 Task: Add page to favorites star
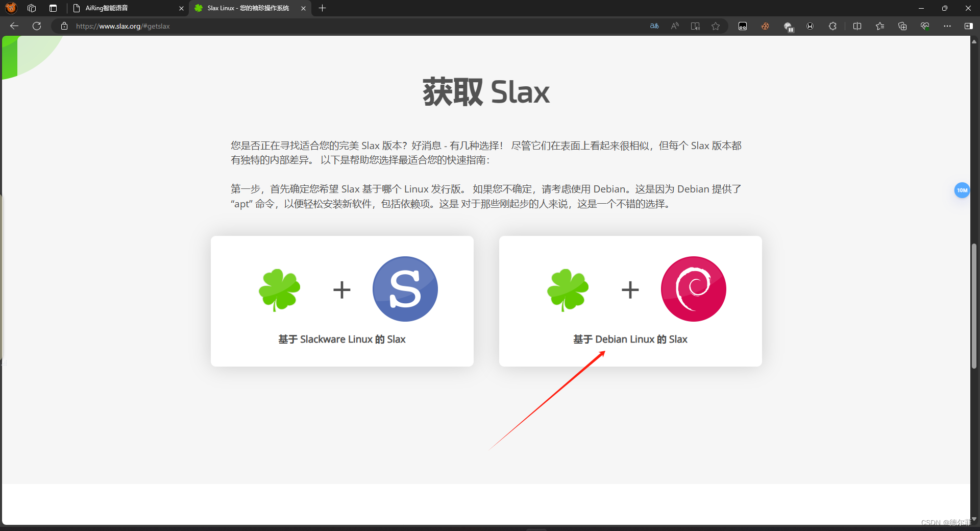716,26
